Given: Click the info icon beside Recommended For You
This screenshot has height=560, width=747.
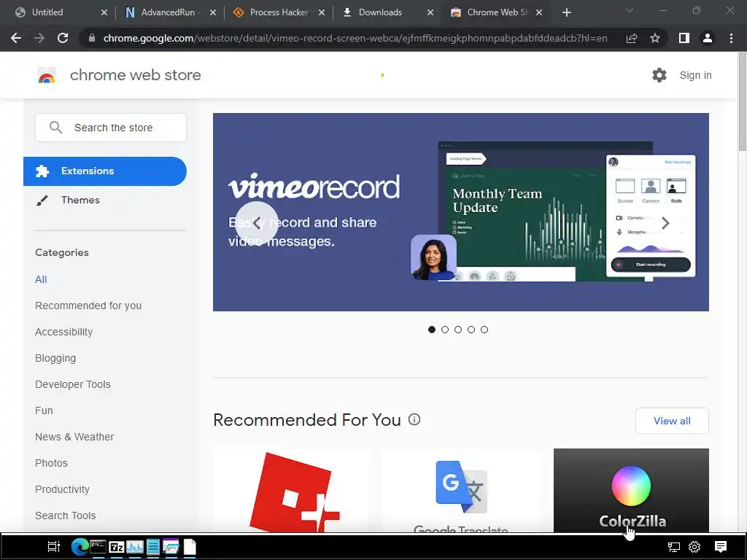Looking at the screenshot, I should (x=414, y=419).
